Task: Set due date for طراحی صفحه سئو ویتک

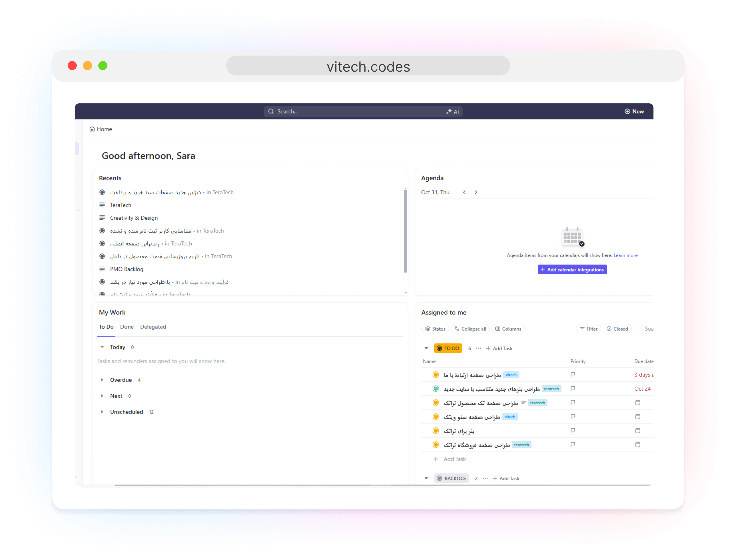Action: [x=638, y=417]
